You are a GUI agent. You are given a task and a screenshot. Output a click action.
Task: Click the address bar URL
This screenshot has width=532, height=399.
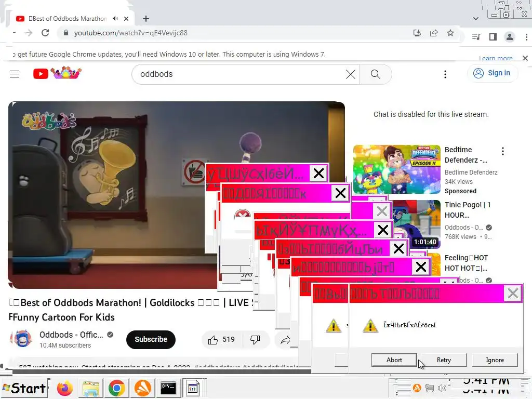click(130, 33)
